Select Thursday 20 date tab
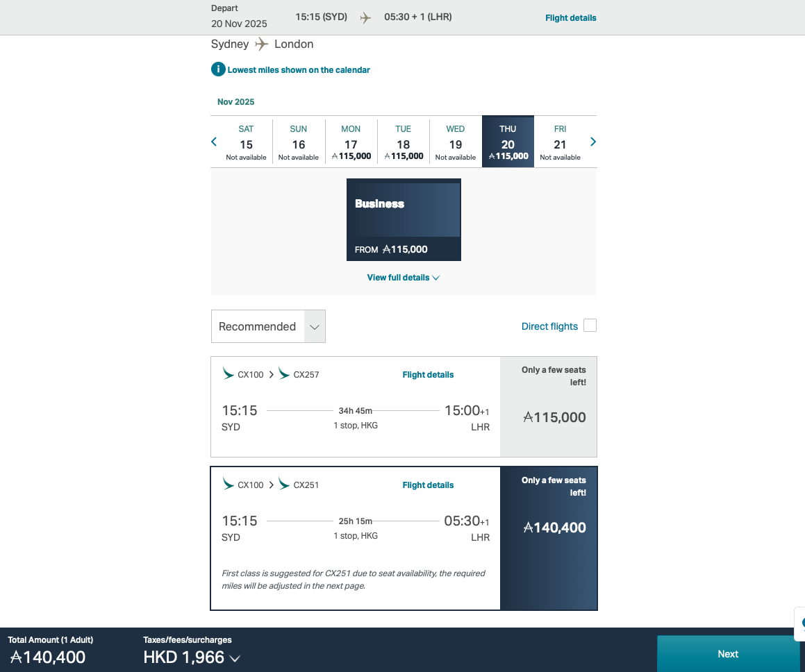This screenshot has height=672, width=805. [508, 142]
